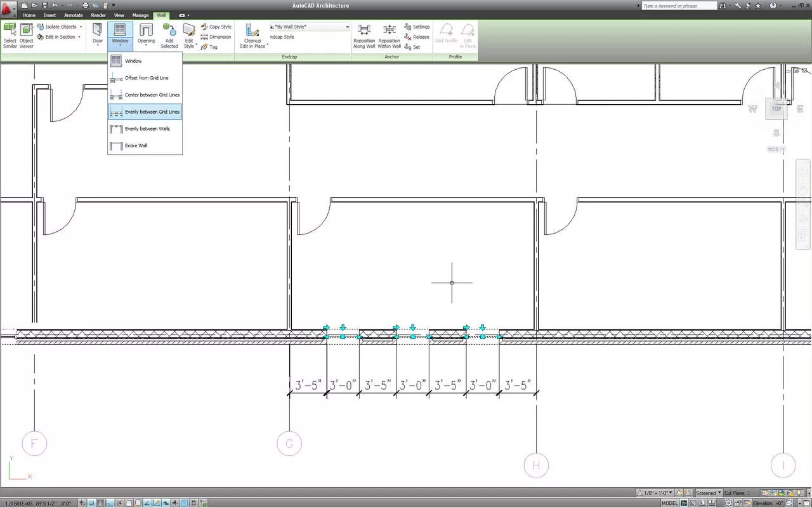This screenshot has height=508, width=812.
Task: Click the binoculars search icon
Action: tap(723, 6)
